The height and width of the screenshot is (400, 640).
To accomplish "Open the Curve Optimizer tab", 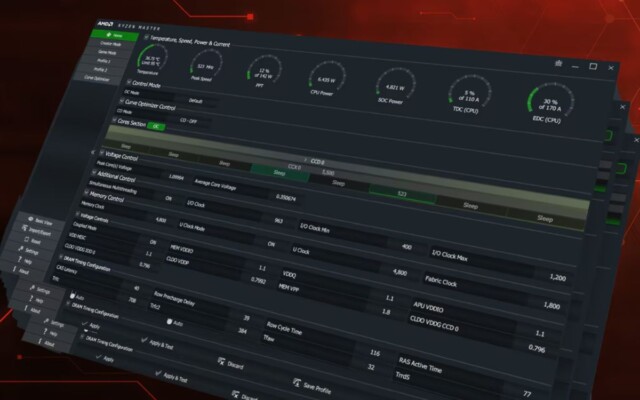I will (x=97, y=78).
